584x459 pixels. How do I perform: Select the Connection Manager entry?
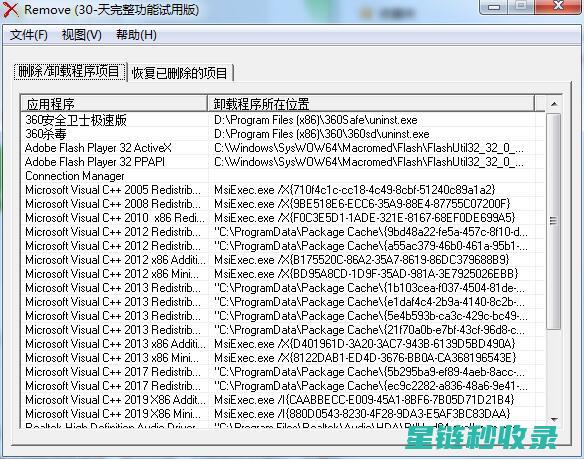click(282, 176)
